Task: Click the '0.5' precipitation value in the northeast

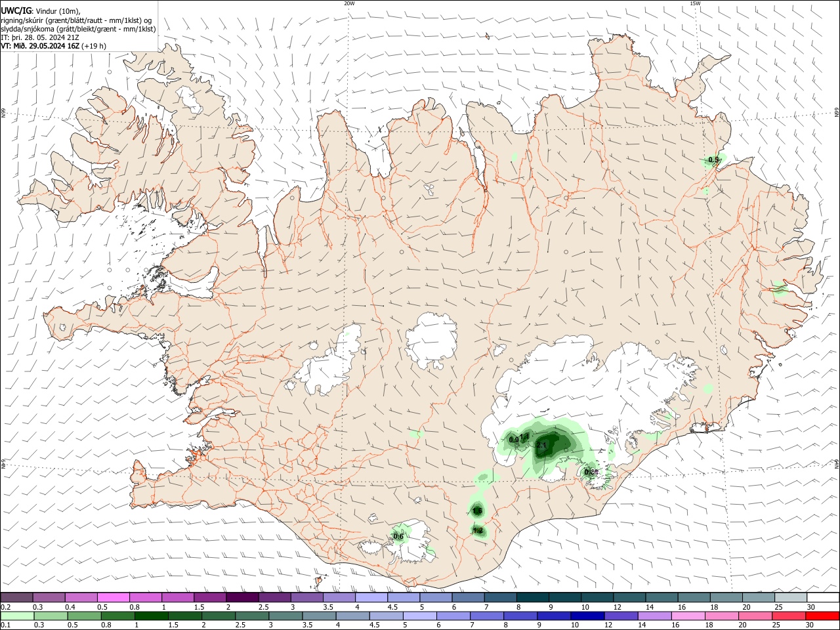Action: [x=714, y=159]
